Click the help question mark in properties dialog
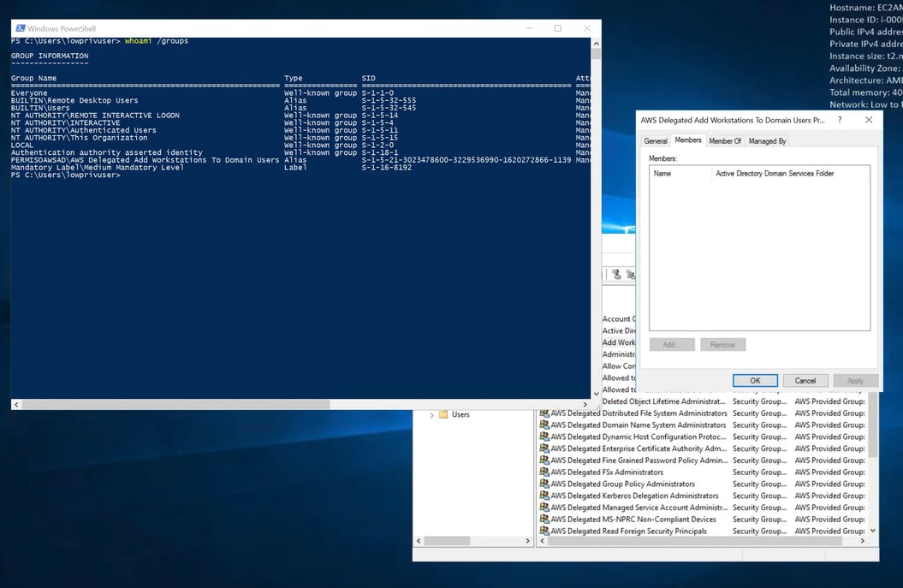903x588 pixels. pos(840,120)
